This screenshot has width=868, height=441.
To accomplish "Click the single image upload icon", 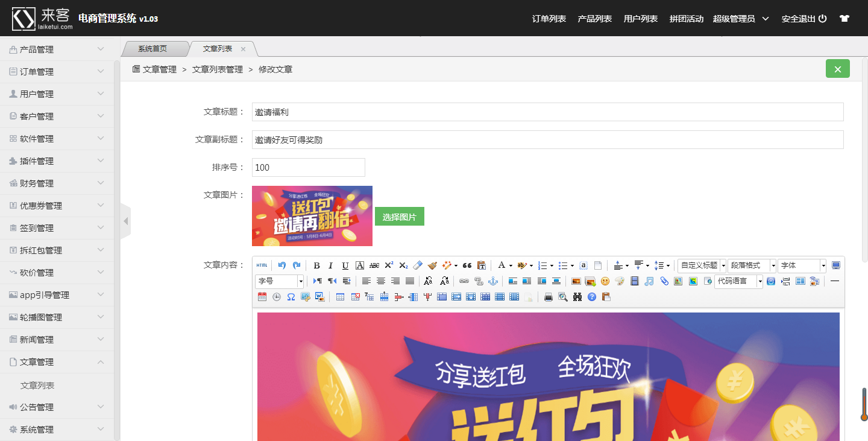I will pyautogui.click(x=576, y=281).
